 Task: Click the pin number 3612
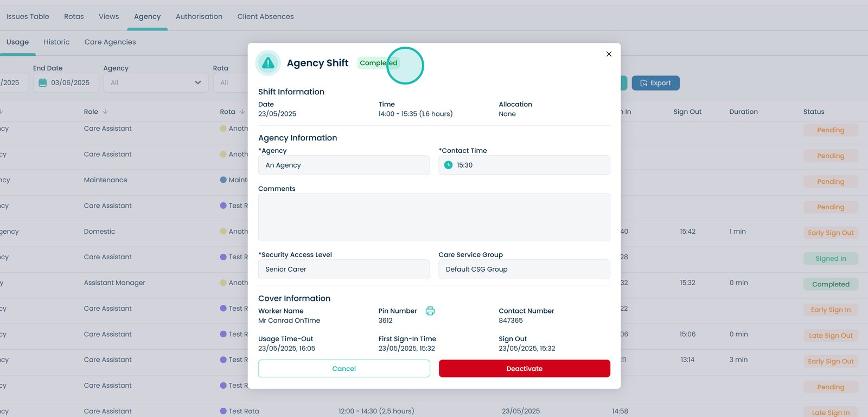point(385,320)
